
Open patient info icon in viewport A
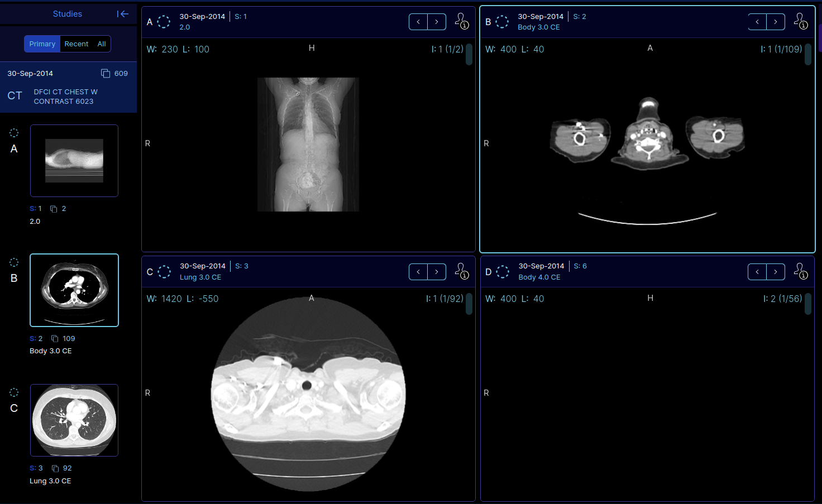[x=462, y=22]
